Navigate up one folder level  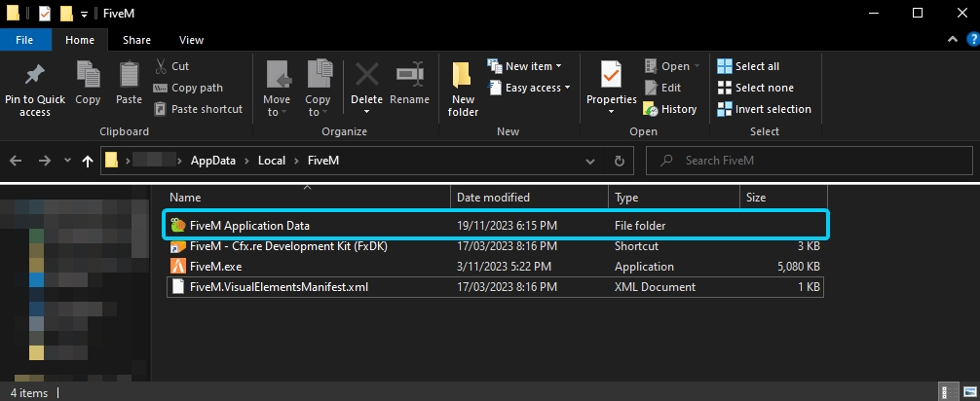[x=88, y=161]
